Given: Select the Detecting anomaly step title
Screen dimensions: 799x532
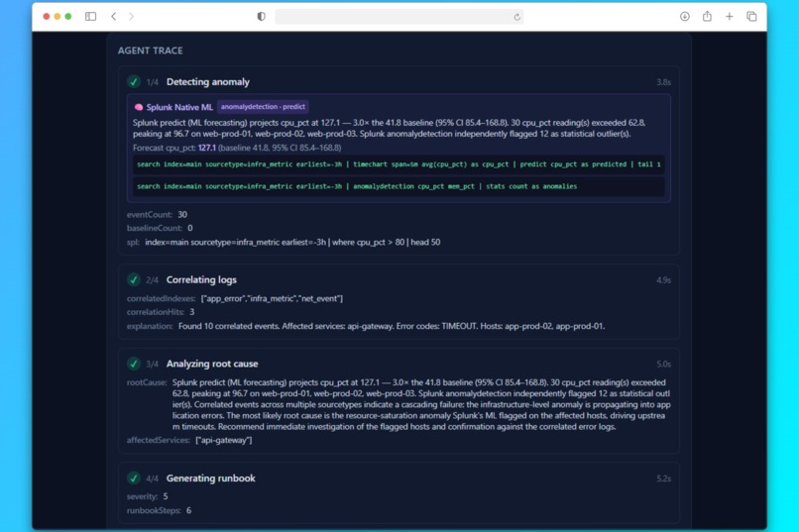Looking at the screenshot, I should [208, 81].
